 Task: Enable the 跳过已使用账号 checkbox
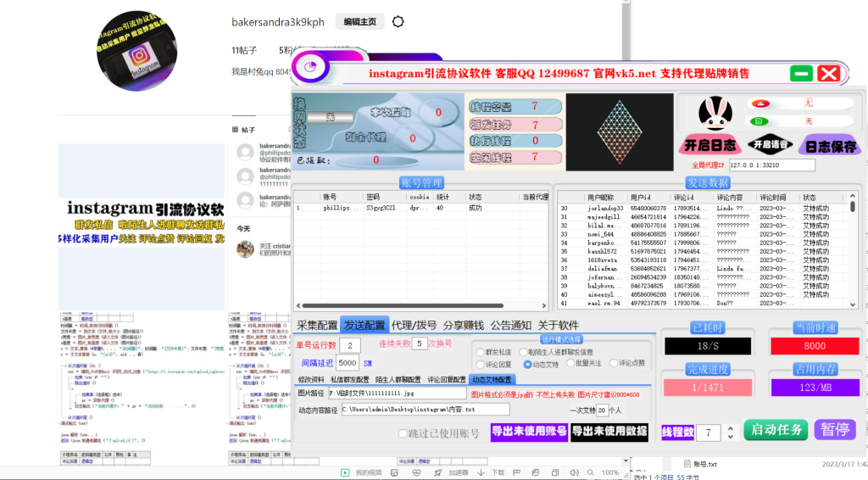coord(403,433)
